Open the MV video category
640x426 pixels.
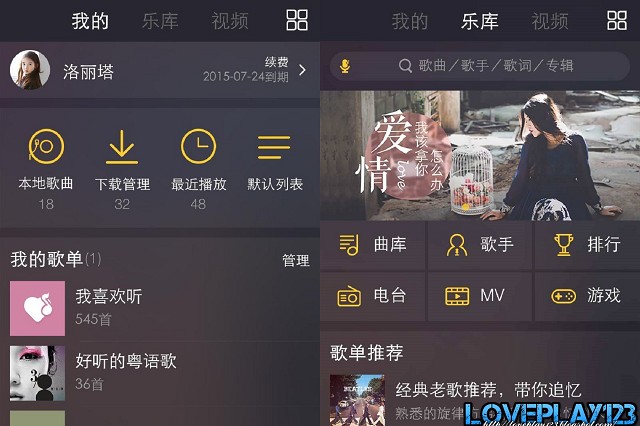tap(480, 296)
